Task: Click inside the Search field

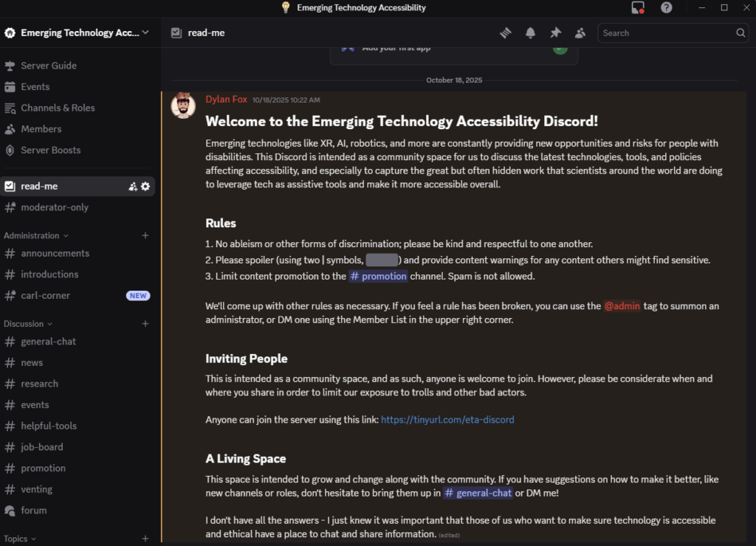Action: pos(664,32)
